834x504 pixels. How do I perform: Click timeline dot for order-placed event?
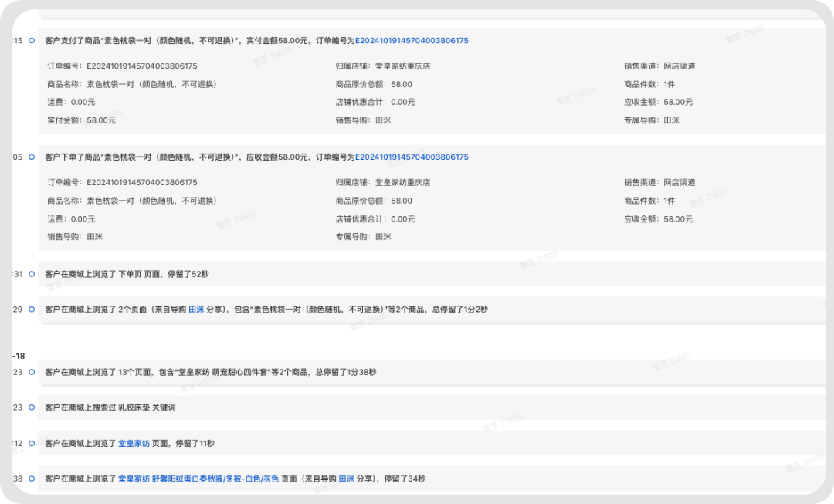pyautogui.click(x=32, y=157)
